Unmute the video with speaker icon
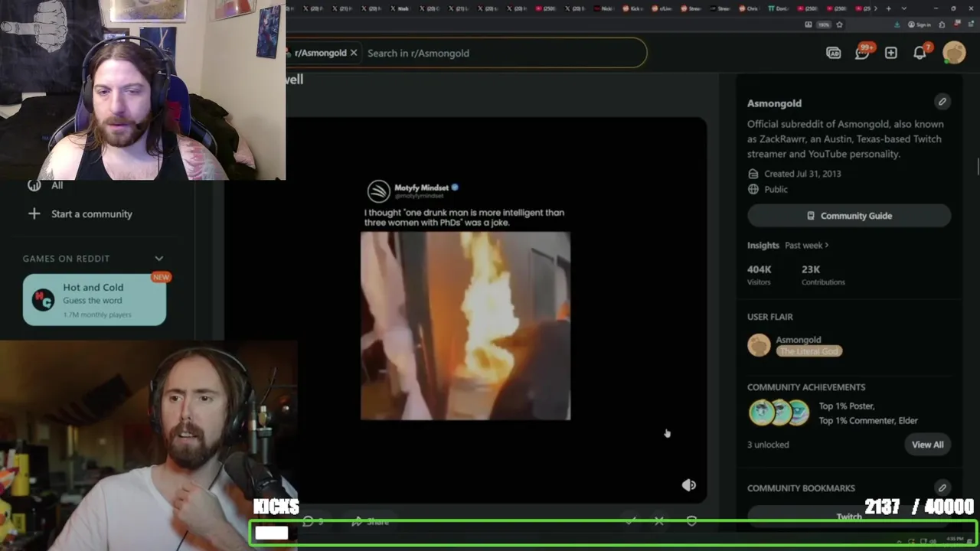Image resolution: width=980 pixels, height=551 pixels. [688, 485]
